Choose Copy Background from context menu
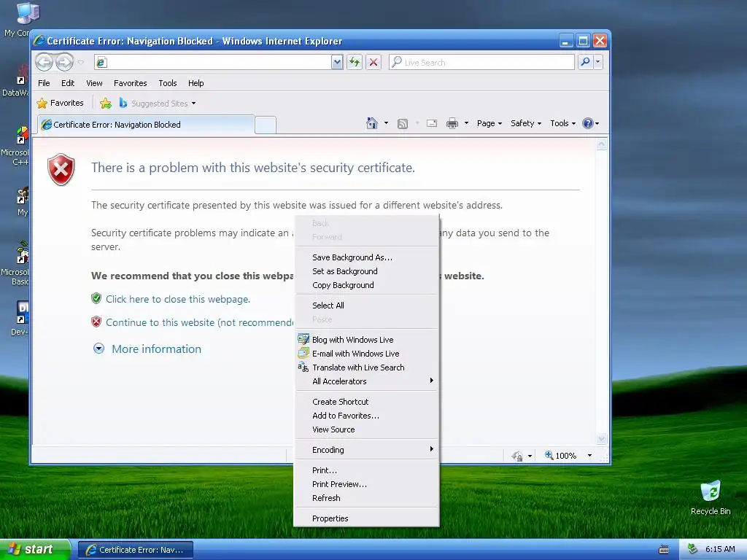This screenshot has width=747, height=560. [366, 285]
